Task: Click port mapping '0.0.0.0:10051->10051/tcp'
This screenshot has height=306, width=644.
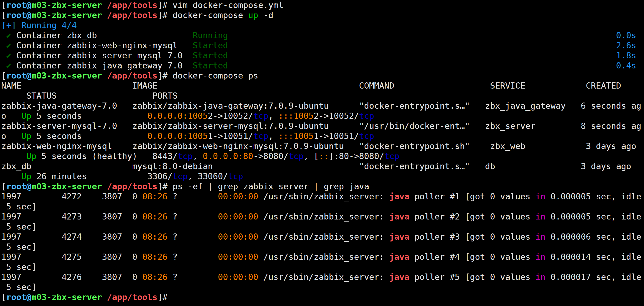Action: (208, 136)
